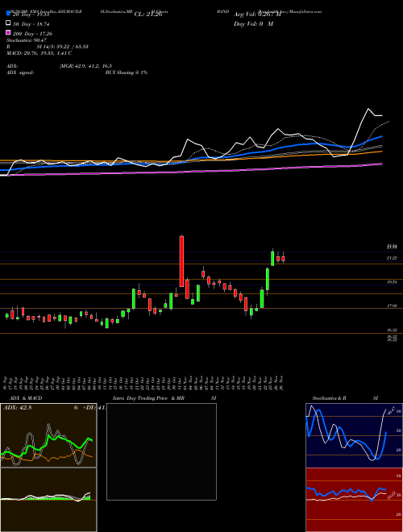Screen dimensions: 403x532
Task: Click the red RSI chart panel
Action: (x=354, y=500)
